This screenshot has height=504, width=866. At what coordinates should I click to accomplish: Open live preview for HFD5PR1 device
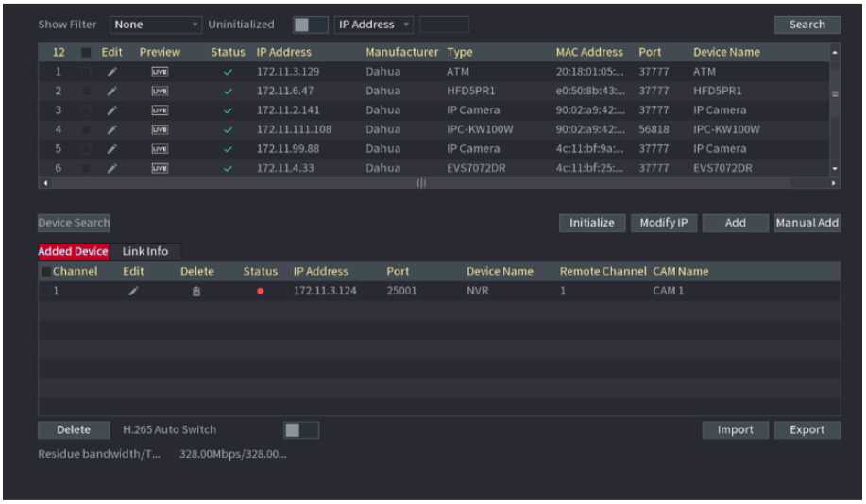[160, 92]
